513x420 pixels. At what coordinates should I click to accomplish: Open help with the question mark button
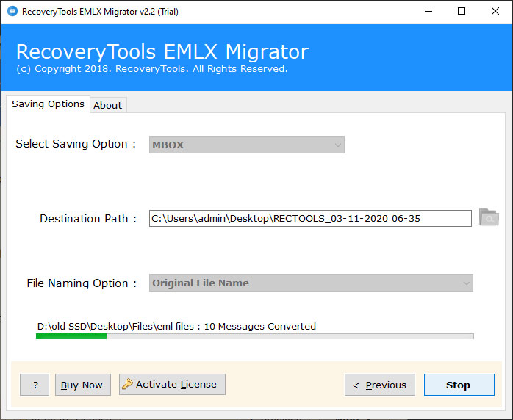point(35,385)
